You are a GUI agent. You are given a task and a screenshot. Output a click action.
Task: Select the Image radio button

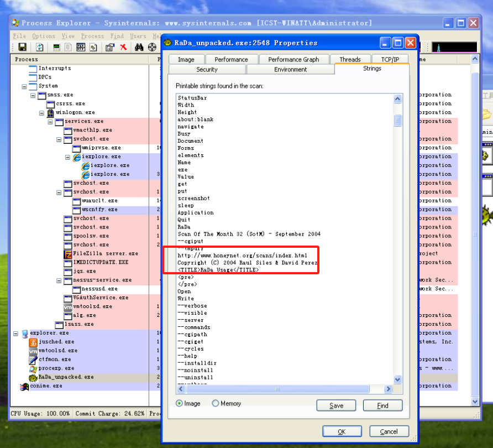pos(179,403)
